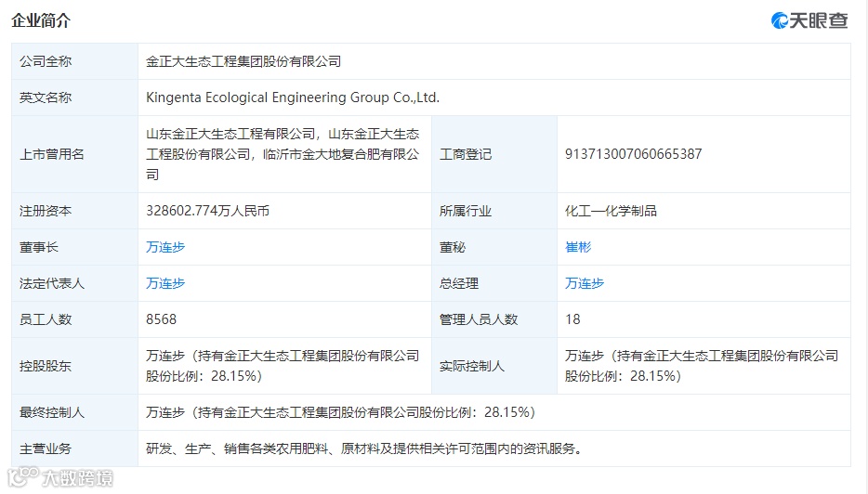
Task: Select ultimate controller value in 最终控制人 row
Action: point(340,412)
